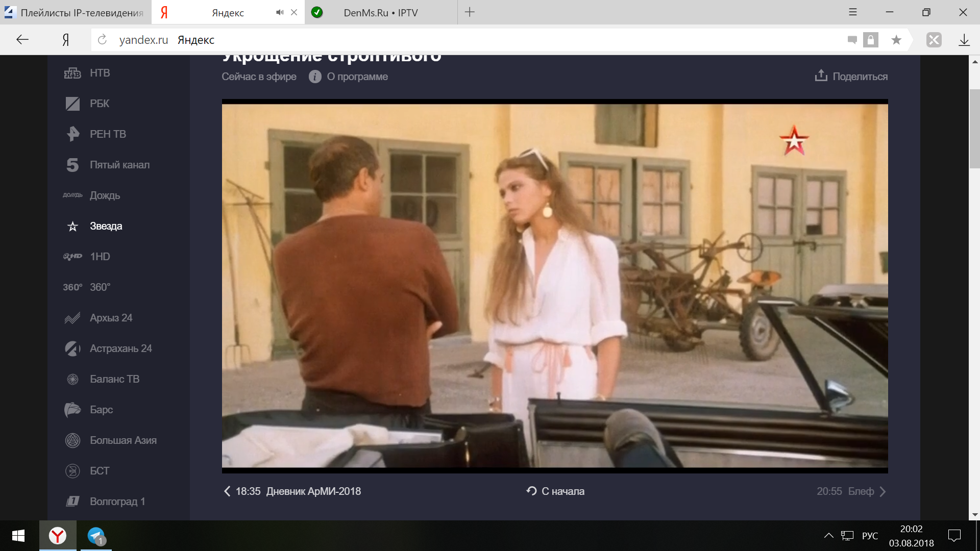
Task: Click the address bar yandex.ru
Action: 143,40
